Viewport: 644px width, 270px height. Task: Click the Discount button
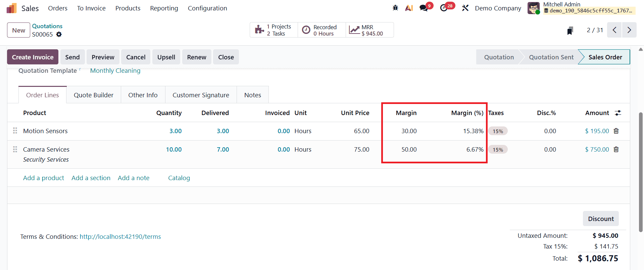click(601, 219)
